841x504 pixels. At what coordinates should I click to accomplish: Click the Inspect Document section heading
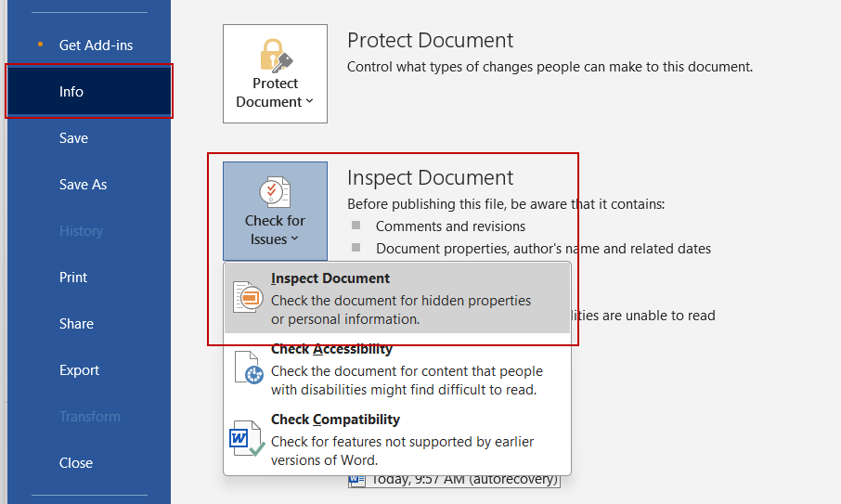pyautogui.click(x=430, y=178)
